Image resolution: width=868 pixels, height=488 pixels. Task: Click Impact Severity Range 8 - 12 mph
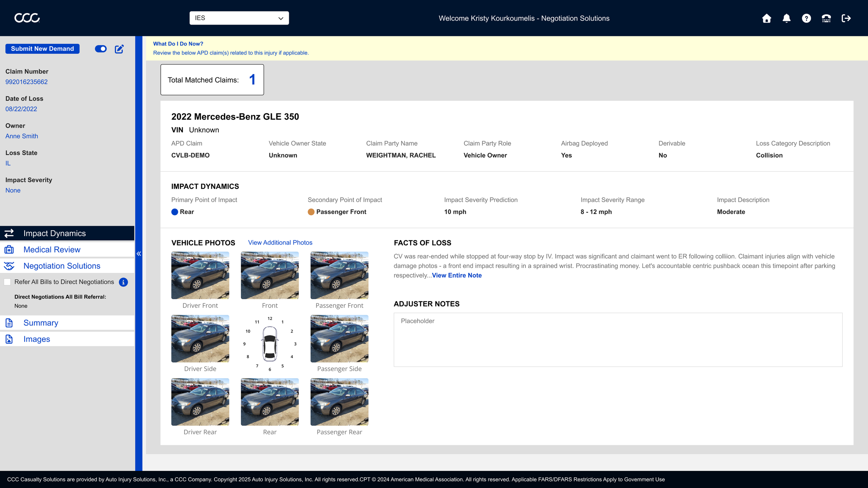pyautogui.click(x=596, y=212)
